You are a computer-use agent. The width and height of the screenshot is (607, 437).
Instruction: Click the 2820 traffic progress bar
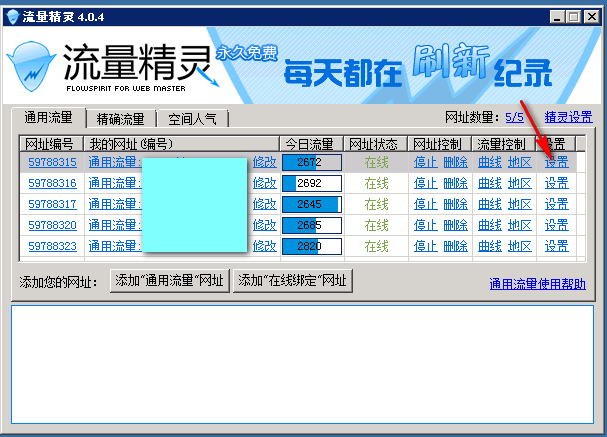(x=312, y=246)
